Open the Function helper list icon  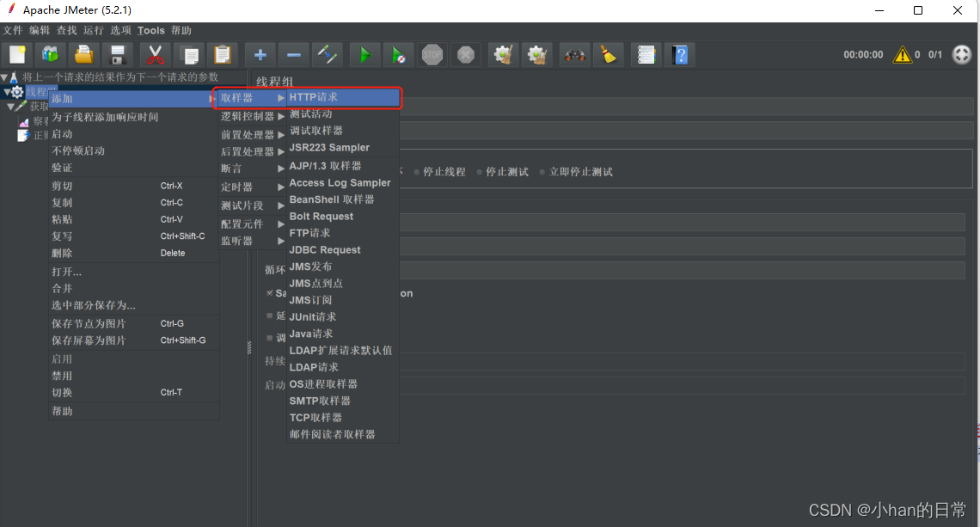(x=646, y=55)
